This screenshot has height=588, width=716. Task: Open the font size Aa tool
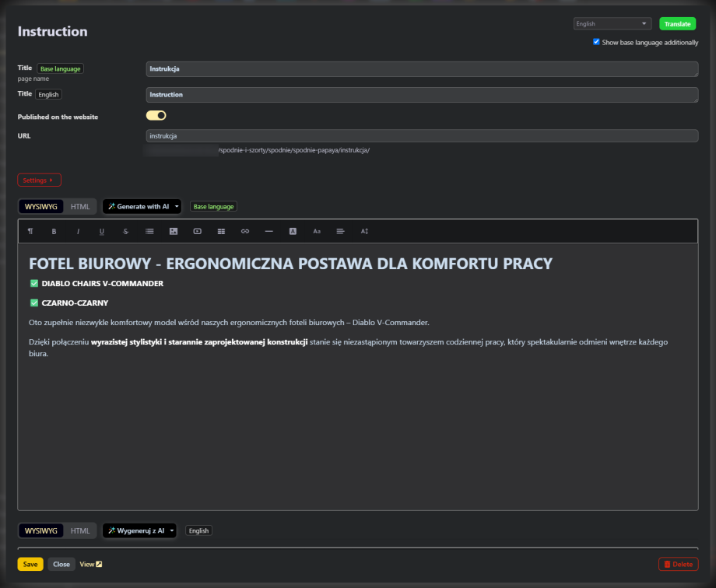pyautogui.click(x=317, y=232)
